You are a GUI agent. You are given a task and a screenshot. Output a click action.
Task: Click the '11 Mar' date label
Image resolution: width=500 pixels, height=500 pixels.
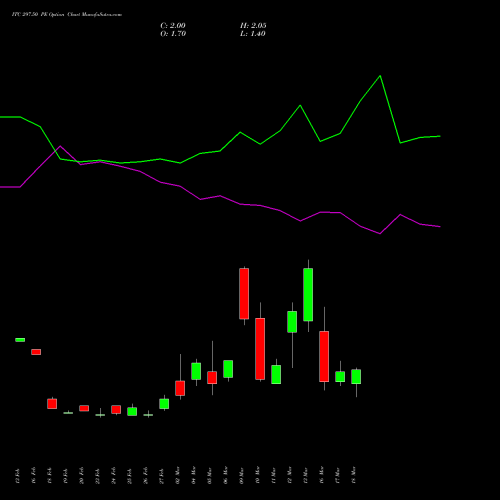click(274, 475)
